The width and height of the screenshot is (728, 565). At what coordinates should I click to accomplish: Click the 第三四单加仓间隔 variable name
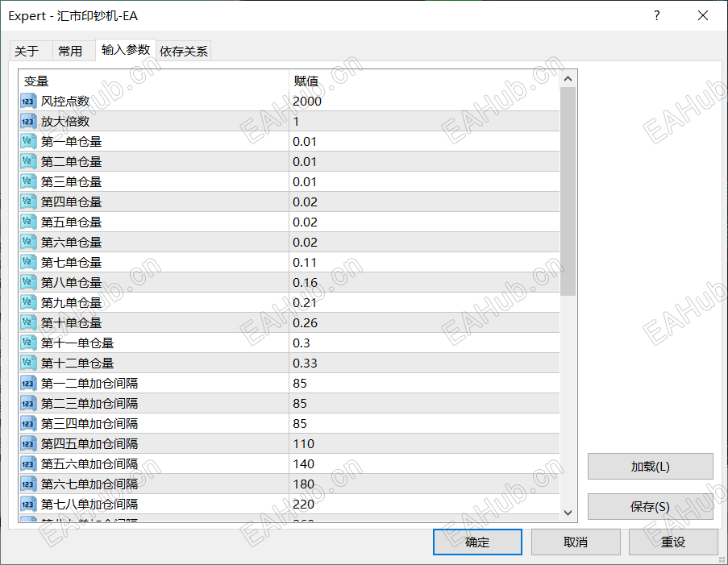point(89,423)
